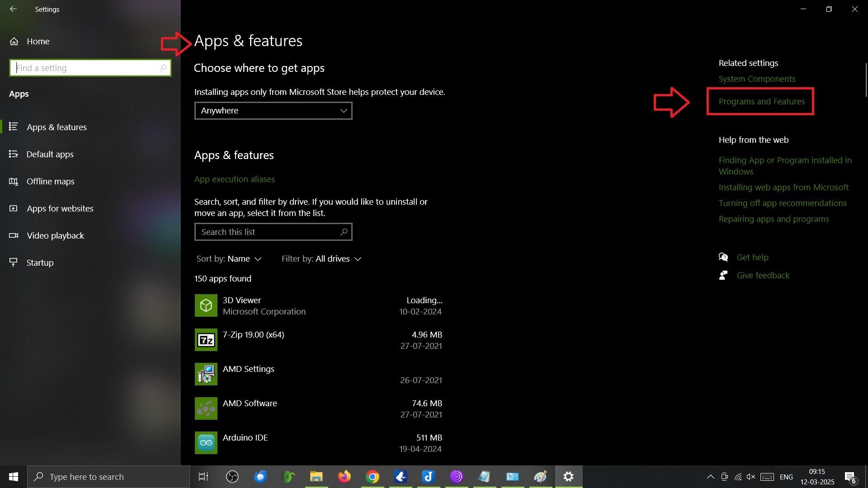Viewport: 868px width, 488px height.
Task: Click the App execution aliases link
Action: pyautogui.click(x=234, y=179)
